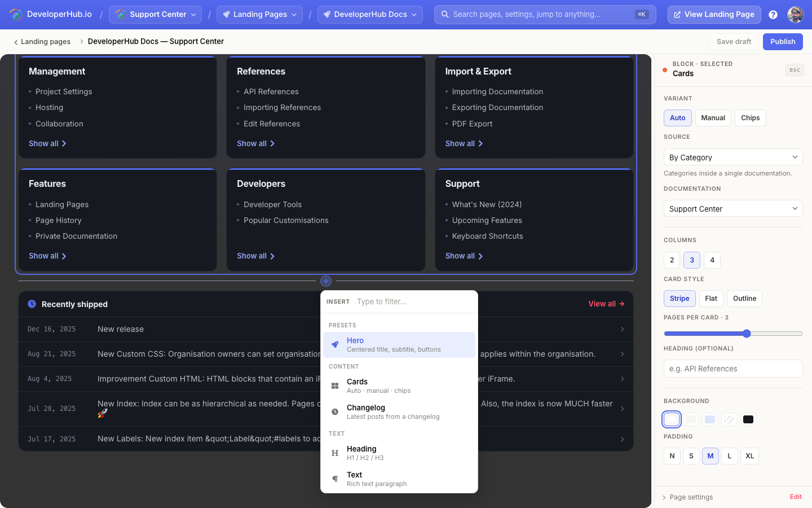Open the DeveloperHub Docs dropdown in header
Viewport: 812px width, 508px height.
pos(370,15)
